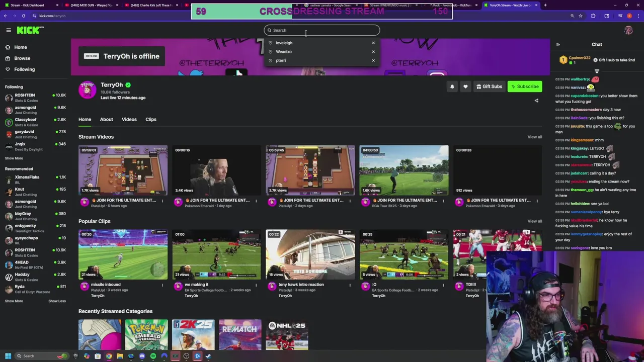Click the Chrome profile avatar icon
644x362 pixels.
pos(629,16)
